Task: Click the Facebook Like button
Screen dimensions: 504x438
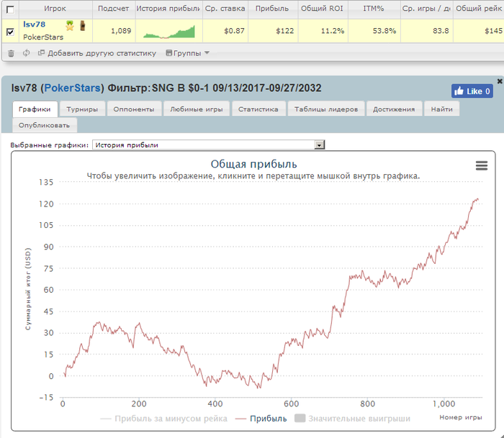Action: (472, 91)
